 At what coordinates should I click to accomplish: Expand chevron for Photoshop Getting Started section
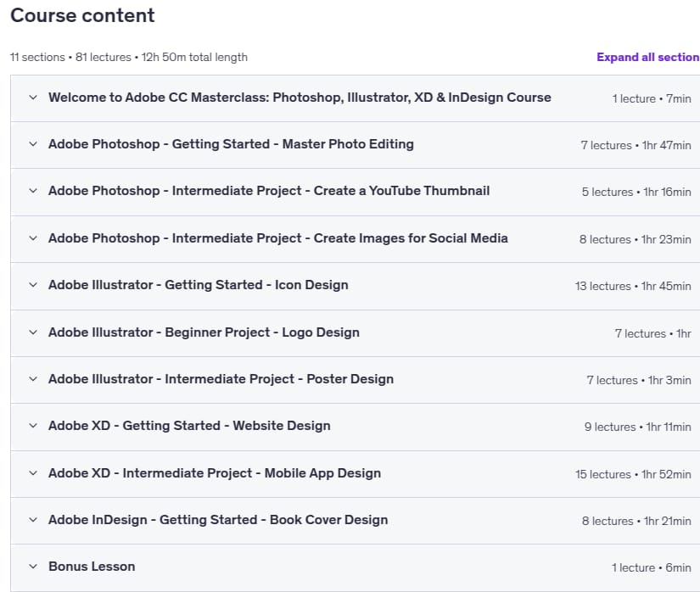click(33, 144)
